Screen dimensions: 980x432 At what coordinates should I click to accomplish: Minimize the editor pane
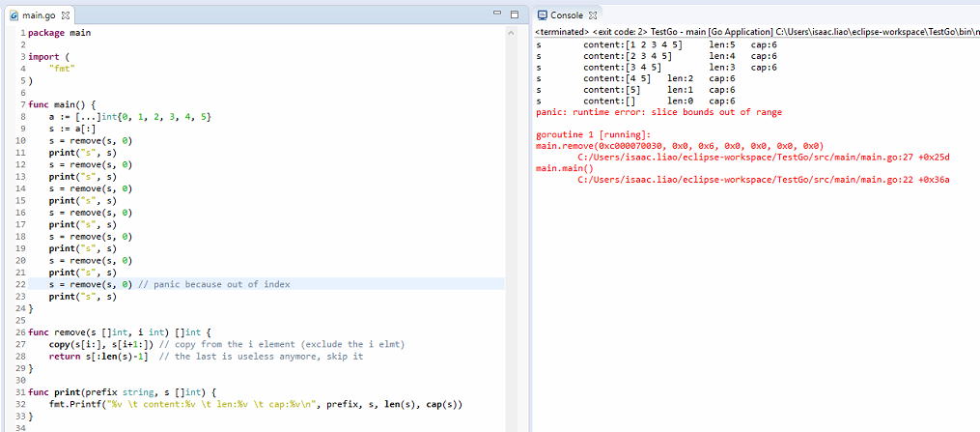497,14
